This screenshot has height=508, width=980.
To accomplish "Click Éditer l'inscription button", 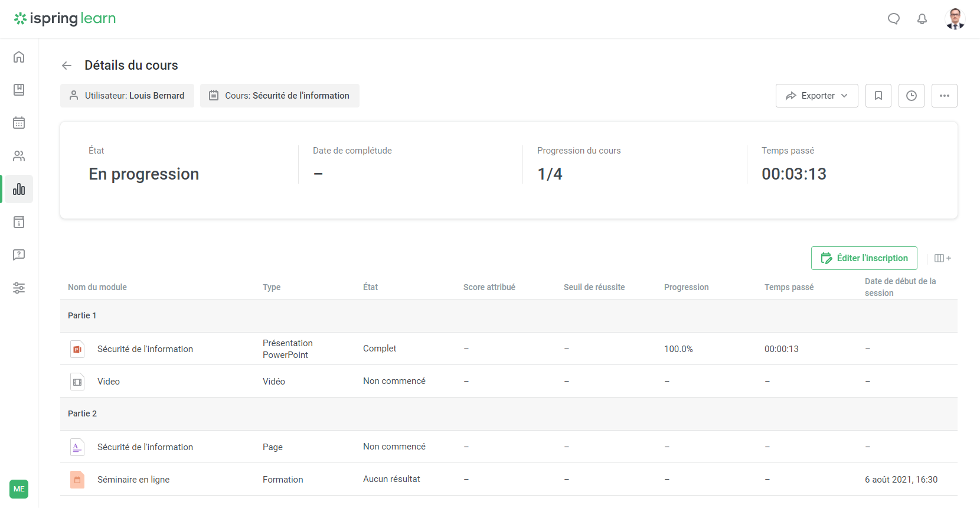I will point(864,258).
